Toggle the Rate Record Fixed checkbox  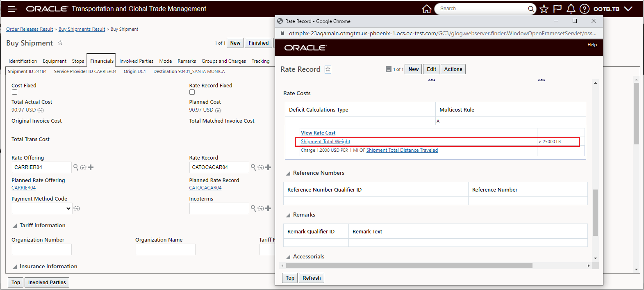pyautogui.click(x=192, y=92)
